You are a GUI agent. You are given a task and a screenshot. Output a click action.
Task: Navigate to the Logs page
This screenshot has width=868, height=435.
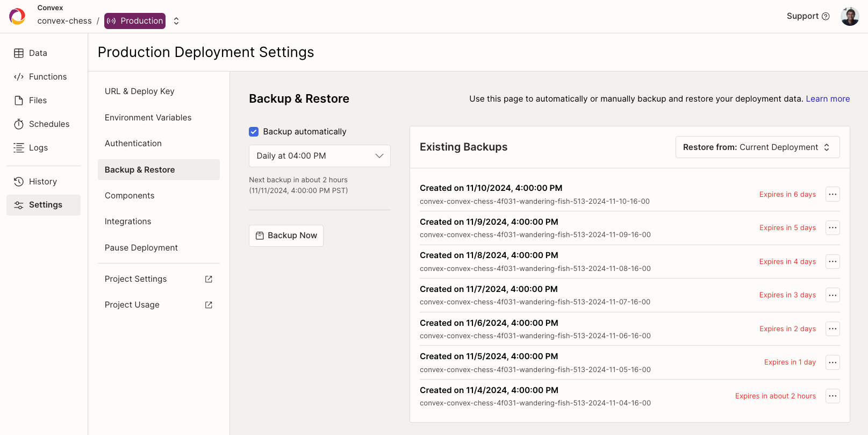click(x=44, y=148)
